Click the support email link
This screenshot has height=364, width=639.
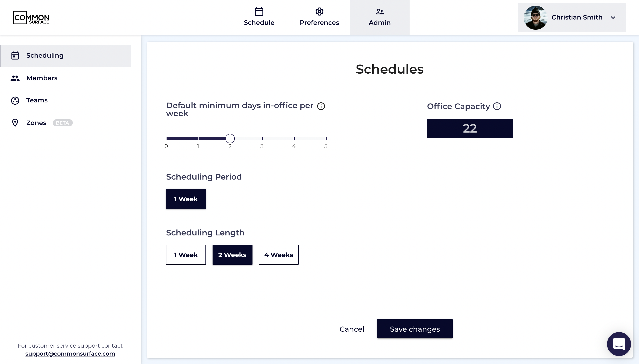[70, 354]
